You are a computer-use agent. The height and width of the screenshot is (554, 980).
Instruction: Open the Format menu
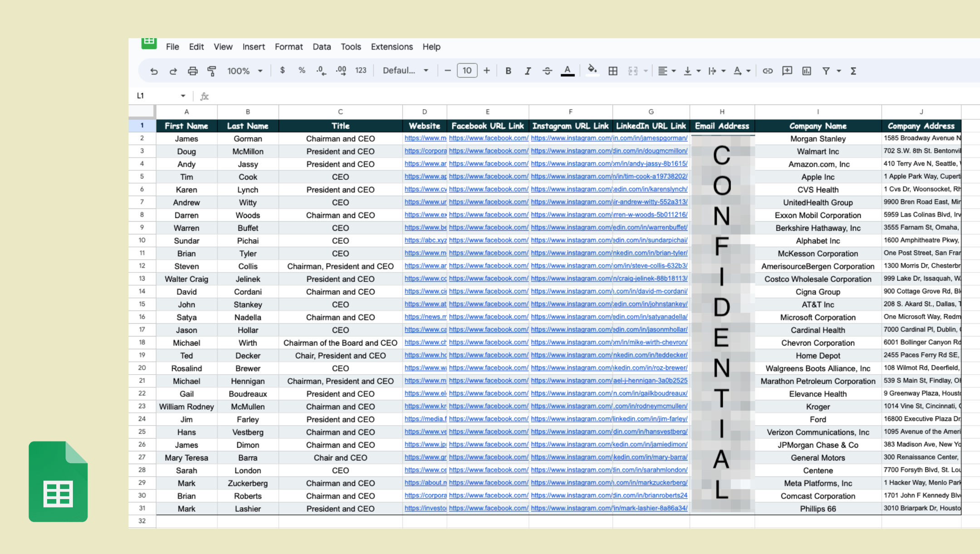tap(289, 47)
